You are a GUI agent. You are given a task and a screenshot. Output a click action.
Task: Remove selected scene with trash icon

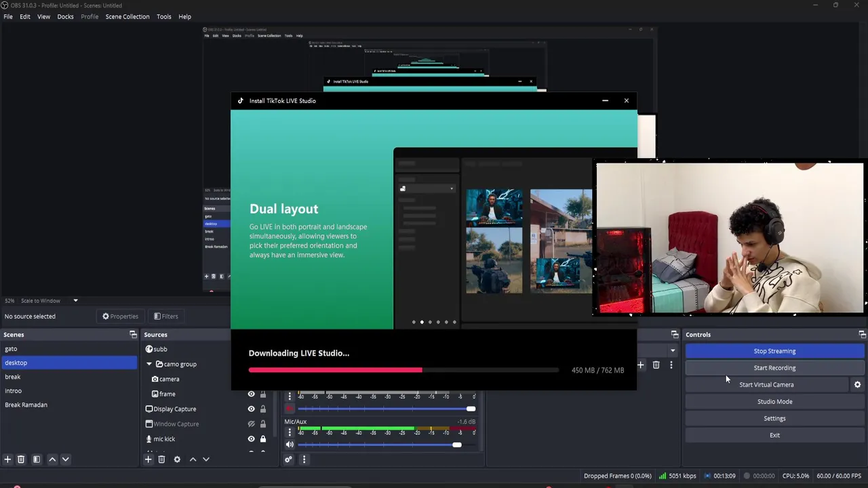(x=21, y=460)
